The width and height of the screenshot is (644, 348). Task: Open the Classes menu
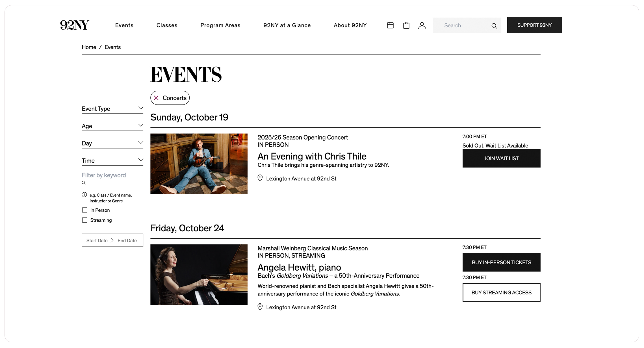167,25
